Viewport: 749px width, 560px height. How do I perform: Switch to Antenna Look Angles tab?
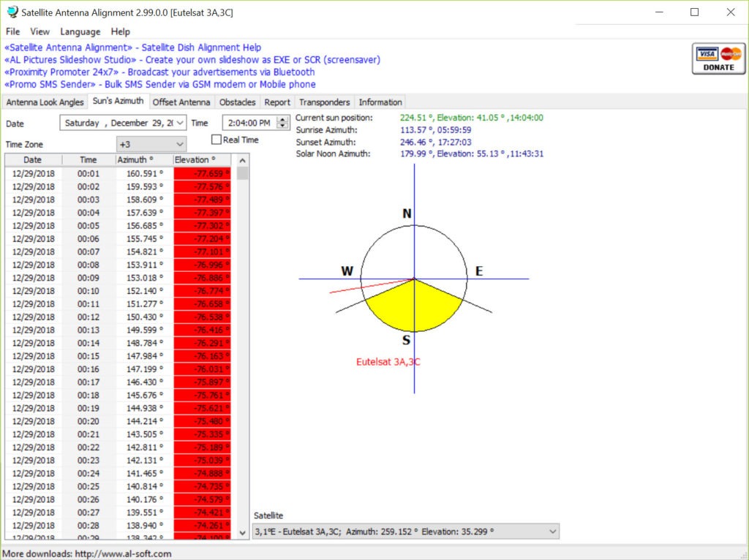point(45,102)
